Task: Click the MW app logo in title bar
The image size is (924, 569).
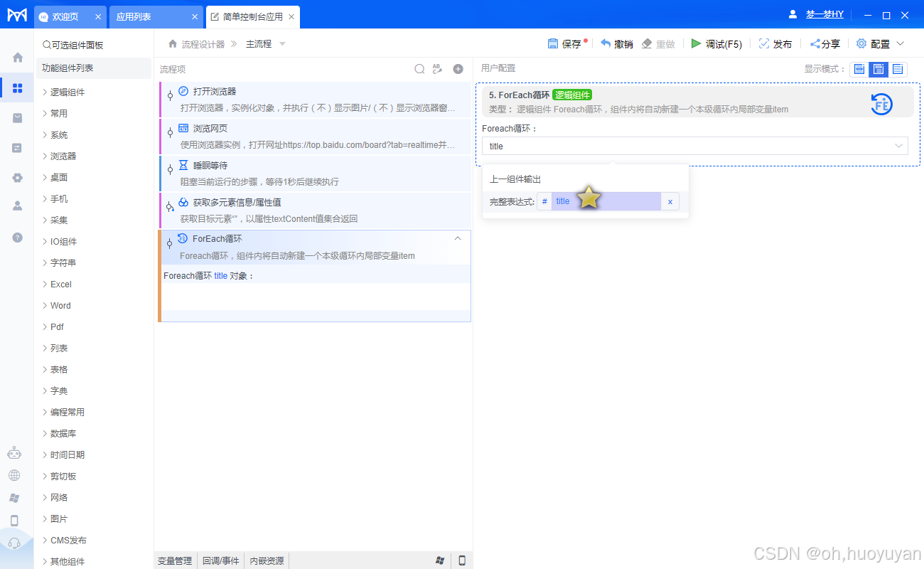Action: (17, 15)
